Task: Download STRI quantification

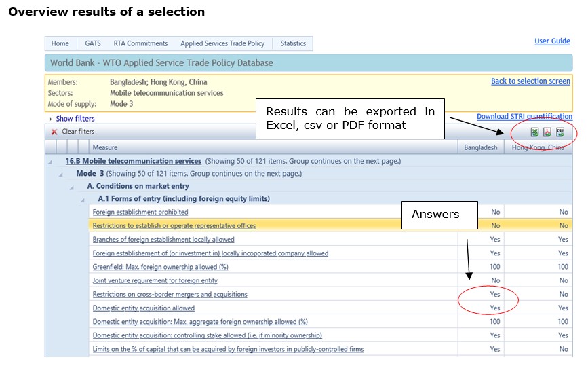Action: point(524,116)
